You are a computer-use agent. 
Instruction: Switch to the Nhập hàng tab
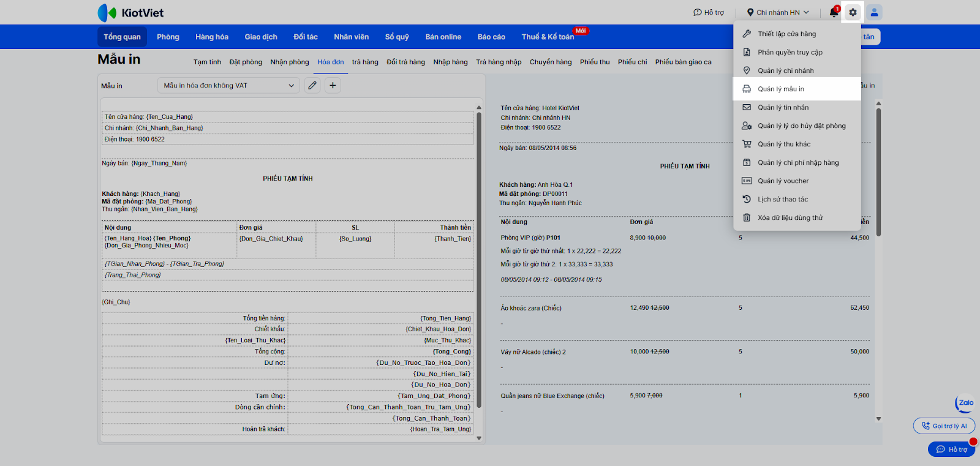[450, 62]
